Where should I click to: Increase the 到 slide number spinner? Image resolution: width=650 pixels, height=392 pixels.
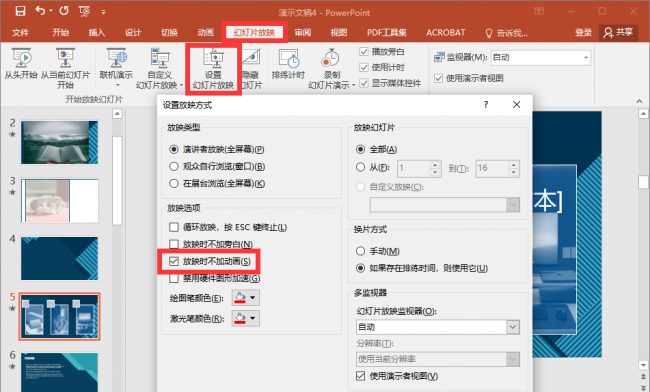[x=514, y=164]
